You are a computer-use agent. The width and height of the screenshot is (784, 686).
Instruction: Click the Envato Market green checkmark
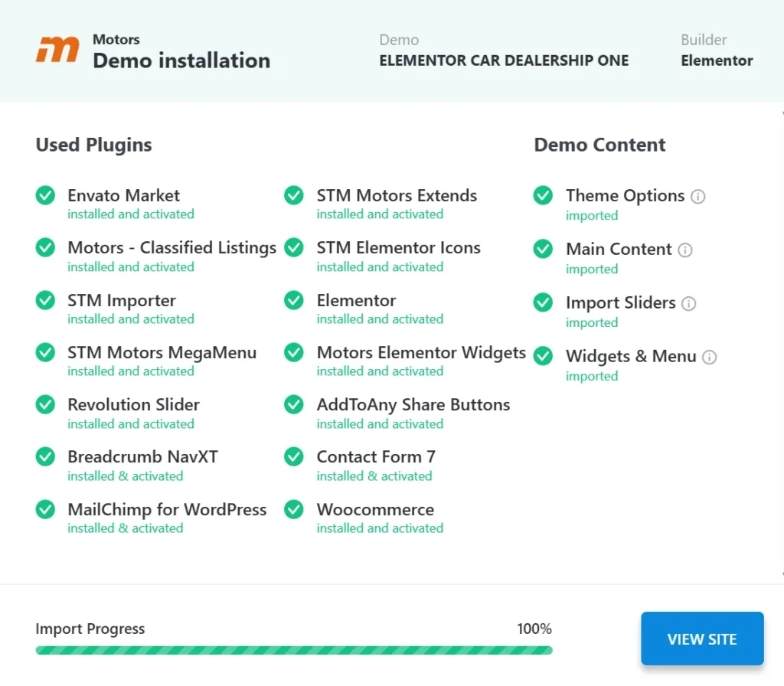point(45,196)
